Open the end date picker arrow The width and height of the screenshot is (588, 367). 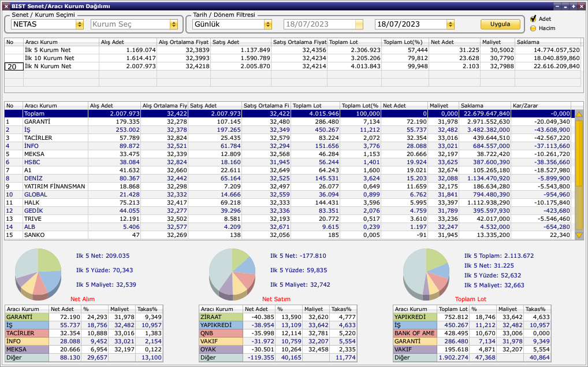[x=451, y=24]
